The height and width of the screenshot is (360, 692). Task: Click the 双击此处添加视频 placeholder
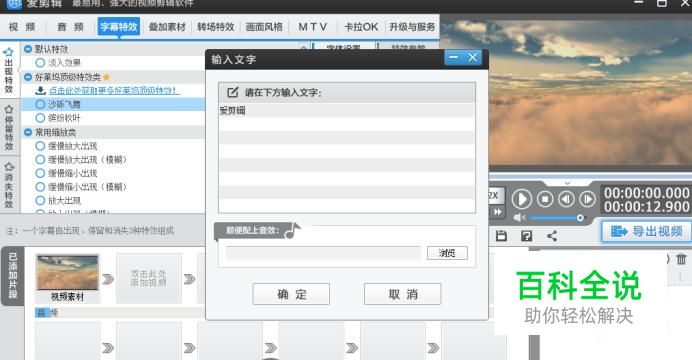point(149,278)
